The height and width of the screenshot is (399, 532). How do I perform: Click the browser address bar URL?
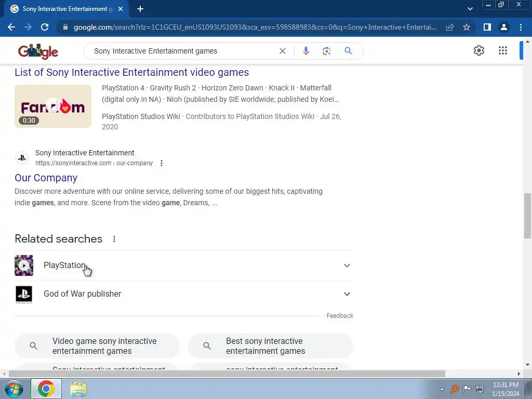pyautogui.click(x=255, y=27)
